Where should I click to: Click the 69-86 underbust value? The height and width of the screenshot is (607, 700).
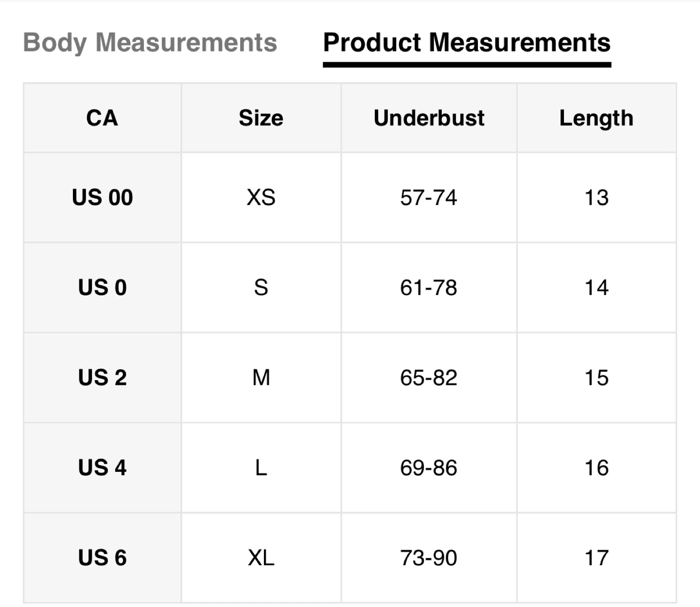(428, 468)
